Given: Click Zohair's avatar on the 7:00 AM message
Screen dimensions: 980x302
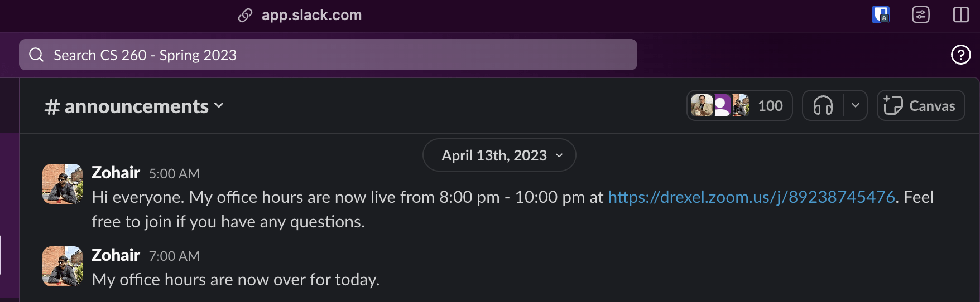Looking at the screenshot, I should click(x=63, y=266).
